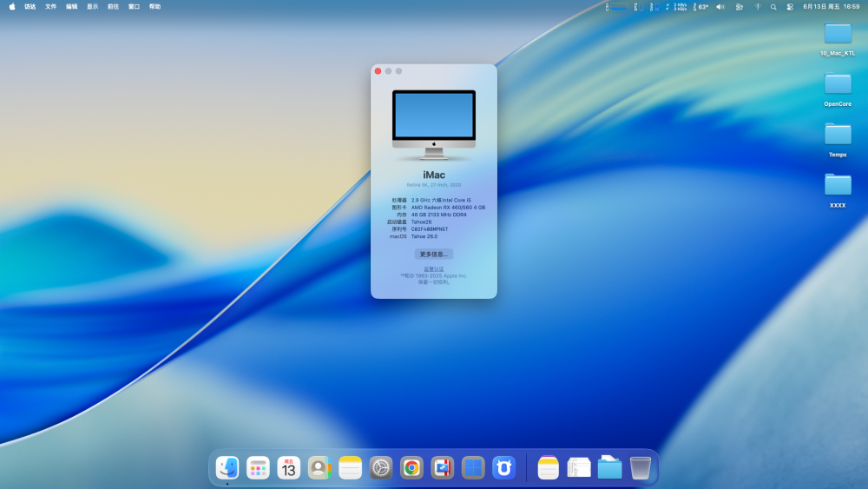Click the 63° temperature sensor indicator
Image resolution: width=868 pixels, height=489 pixels.
(x=700, y=7)
